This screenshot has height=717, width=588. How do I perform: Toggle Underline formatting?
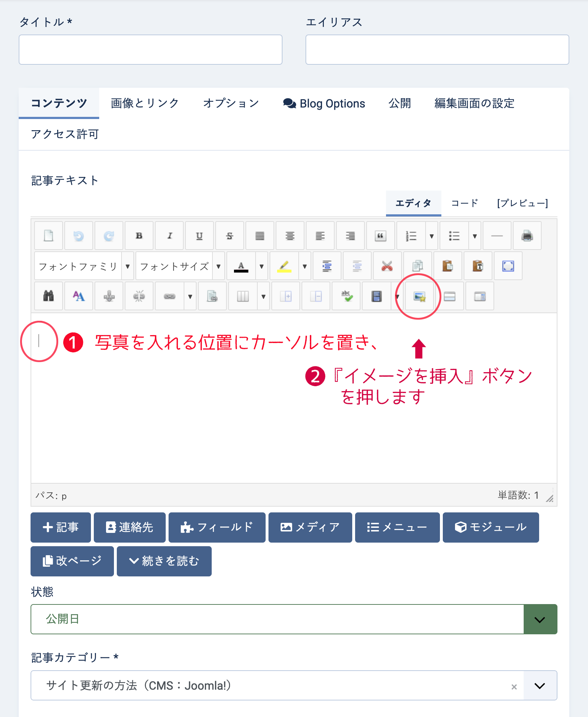(x=199, y=236)
